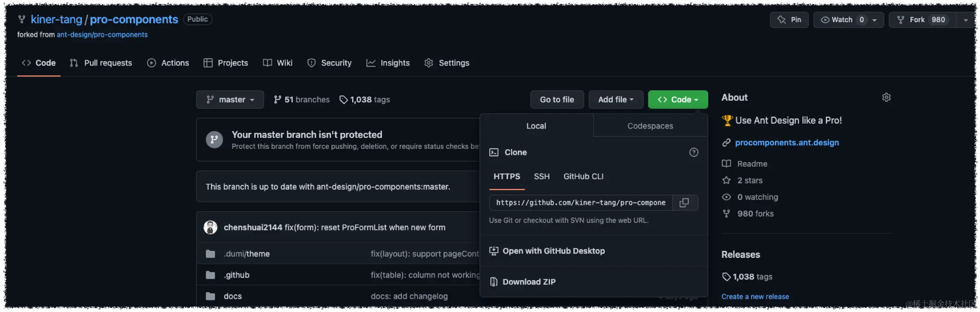Open chenshuai2144 avatar thumbnail

(x=210, y=227)
